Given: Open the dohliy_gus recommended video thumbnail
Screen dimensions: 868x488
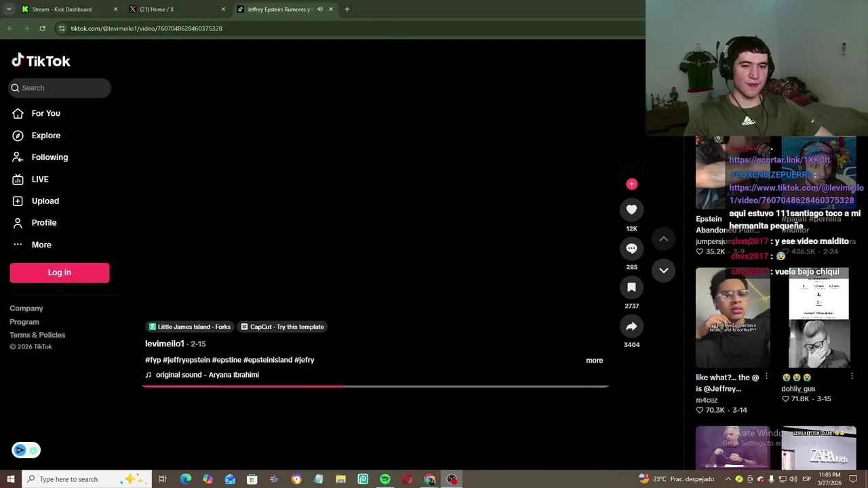Looking at the screenshot, I should click(x=818, y=317).
